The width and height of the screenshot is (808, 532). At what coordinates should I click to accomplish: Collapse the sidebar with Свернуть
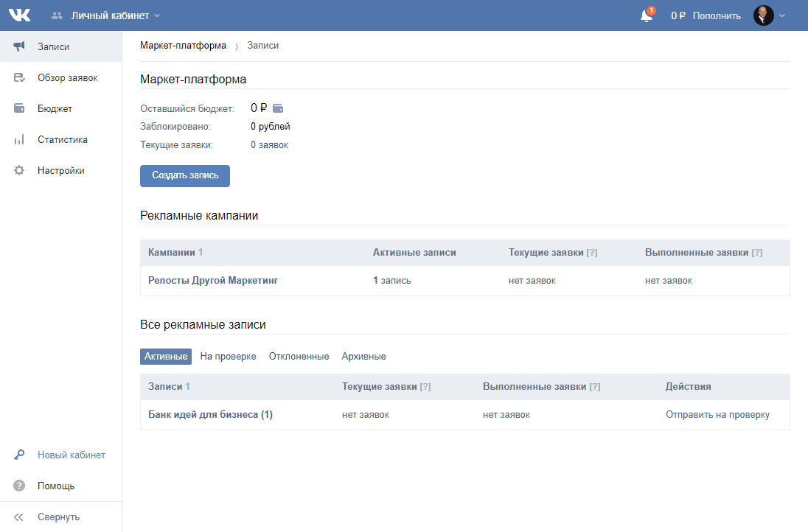click(x=58, y=517)
